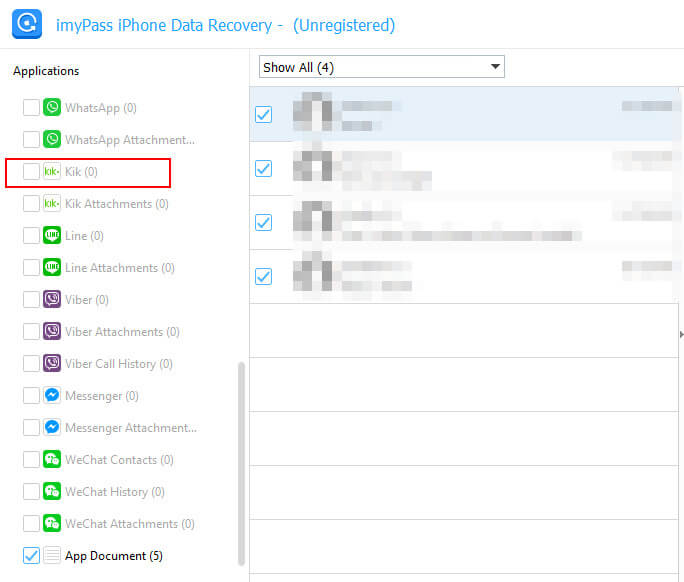684x582 pixels.
Task: Check the Kik Attachments checkbox
Action: tap(31, 203)
